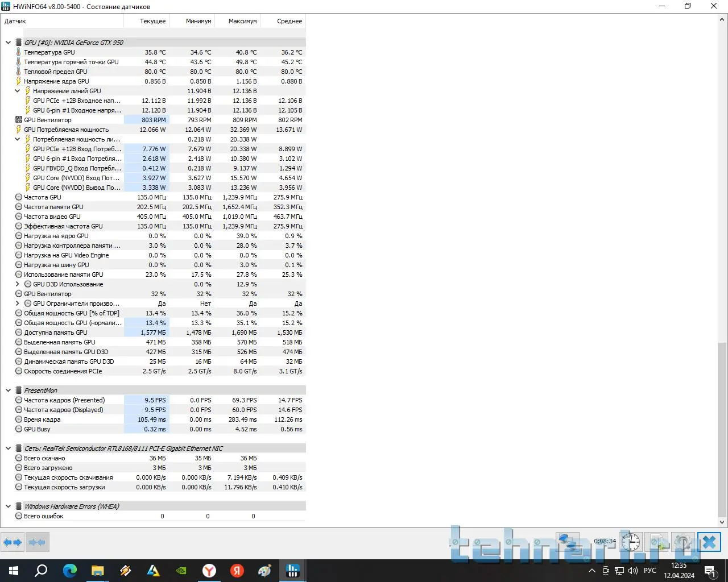Click the scrollbar down arrow
Viewport: 728px width, 582px height.
722,522
